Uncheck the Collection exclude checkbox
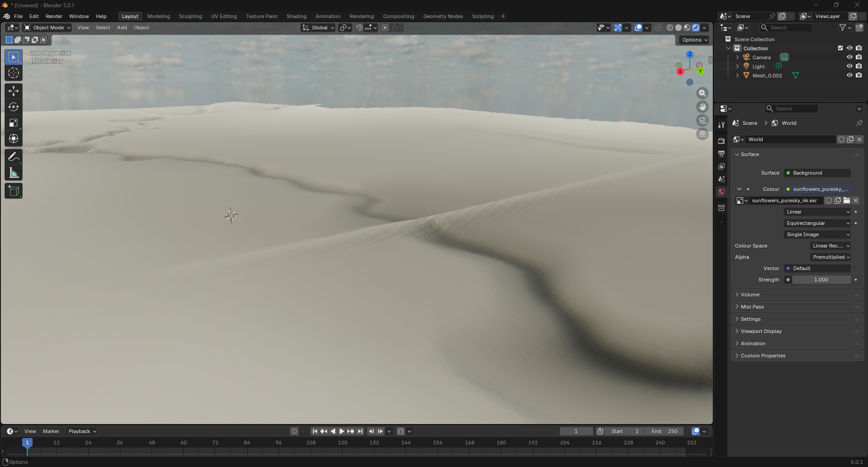The width and height of the screenshot is (868, 467). [x=840, y=48]
